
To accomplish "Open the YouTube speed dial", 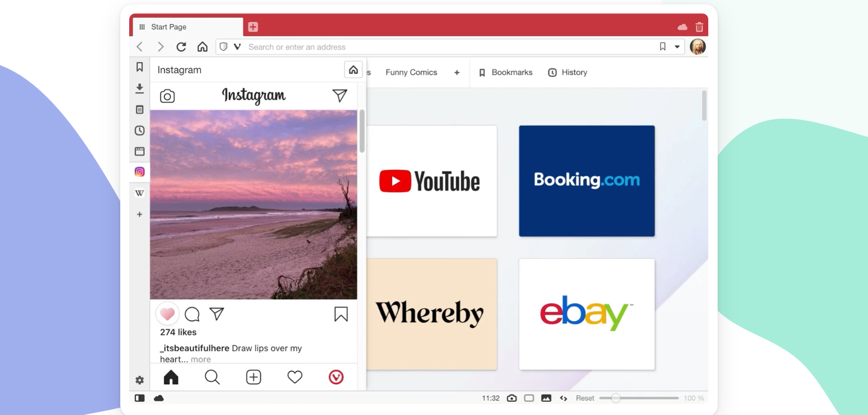I will [x=432, y=181].
